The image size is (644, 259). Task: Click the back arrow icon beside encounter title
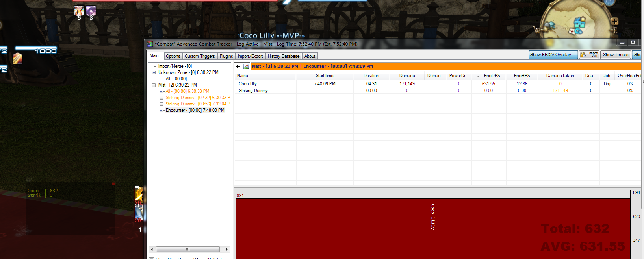pos(238,66)
